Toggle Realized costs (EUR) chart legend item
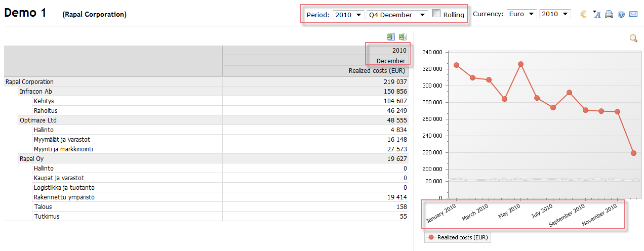Screen dimensions: 644x251 pyautogui.click(x=457, y=237)
